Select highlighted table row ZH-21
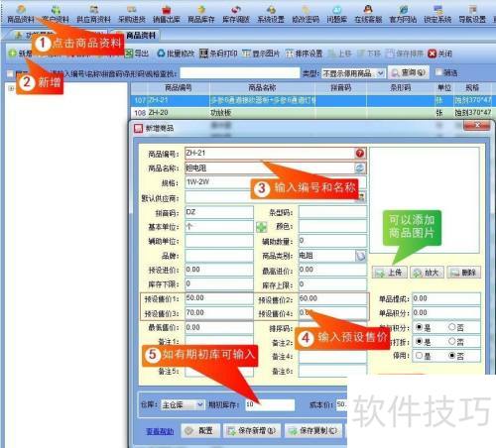 tap(310, 100)
